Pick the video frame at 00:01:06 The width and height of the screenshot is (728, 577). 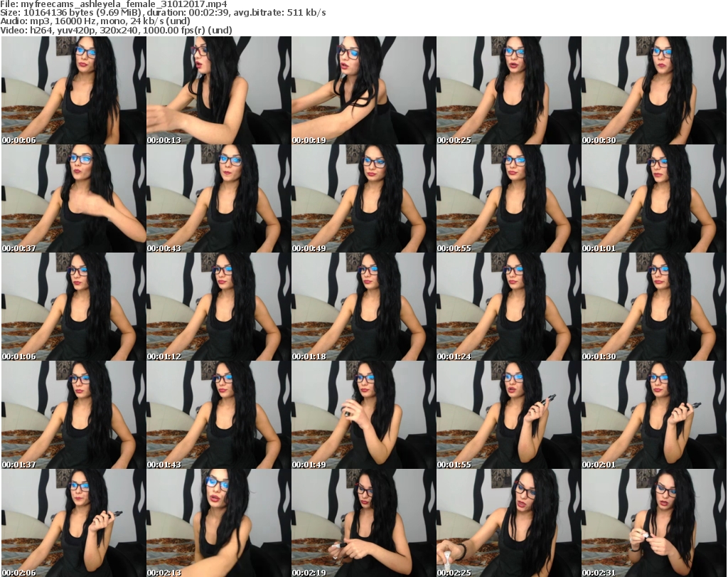(74, 307)
